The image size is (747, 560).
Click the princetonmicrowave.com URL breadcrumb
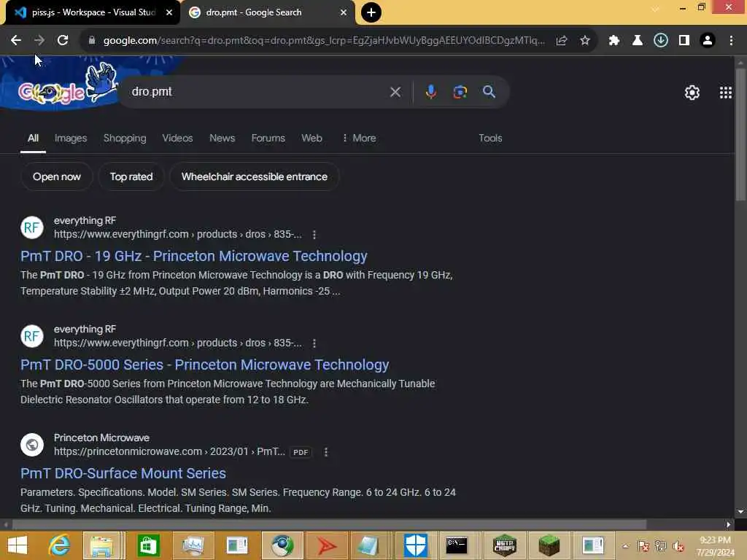(169, 451)
